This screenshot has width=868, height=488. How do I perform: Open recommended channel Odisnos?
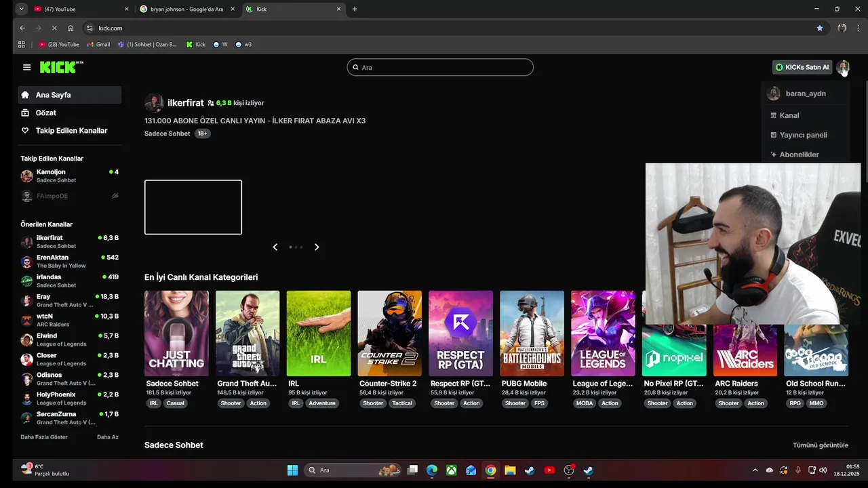[70, 379]
